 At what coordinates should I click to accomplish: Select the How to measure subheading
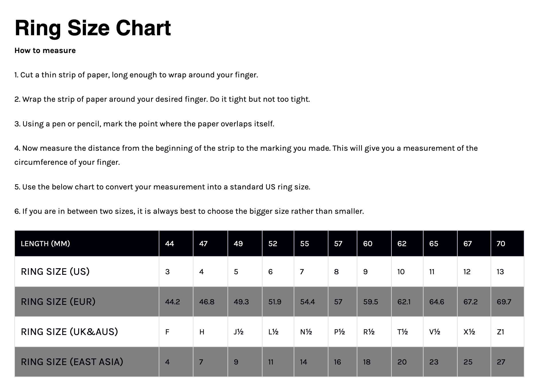[45, 50]
